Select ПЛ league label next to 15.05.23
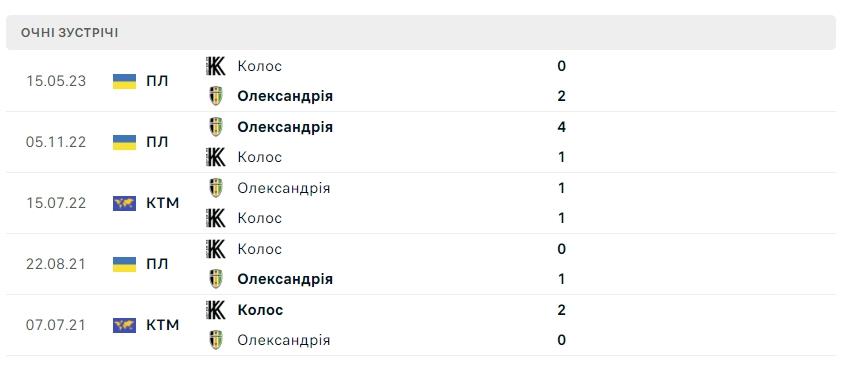This screenshot has width=849, height=366. coord(157,81)
